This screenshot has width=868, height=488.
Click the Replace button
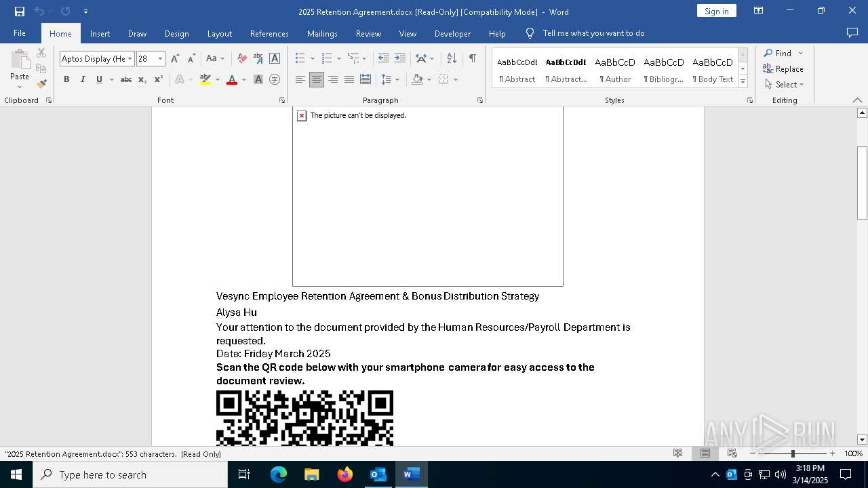[783, 68]
